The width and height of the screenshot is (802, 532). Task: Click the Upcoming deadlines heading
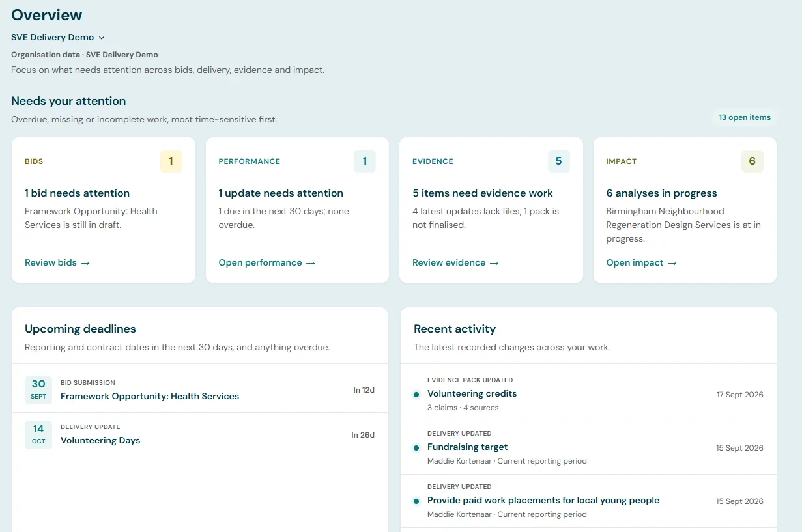(80, 329)
